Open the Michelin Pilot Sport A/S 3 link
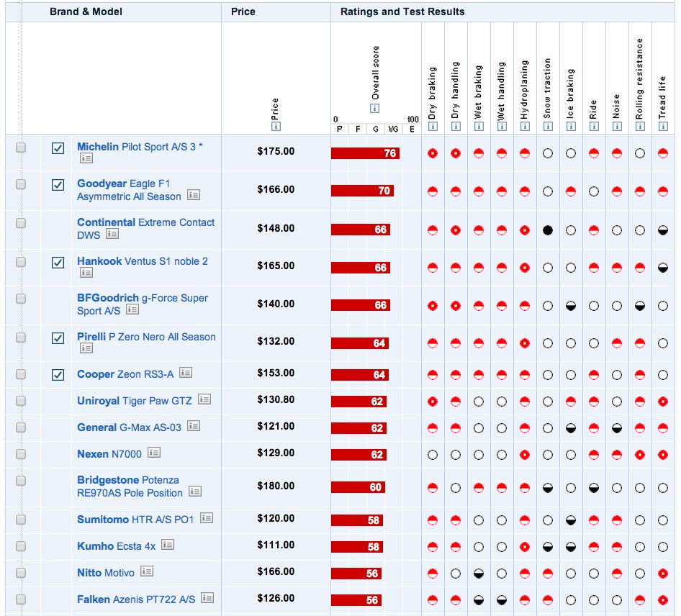Screen dimensions: 681x616 (140, 147)
